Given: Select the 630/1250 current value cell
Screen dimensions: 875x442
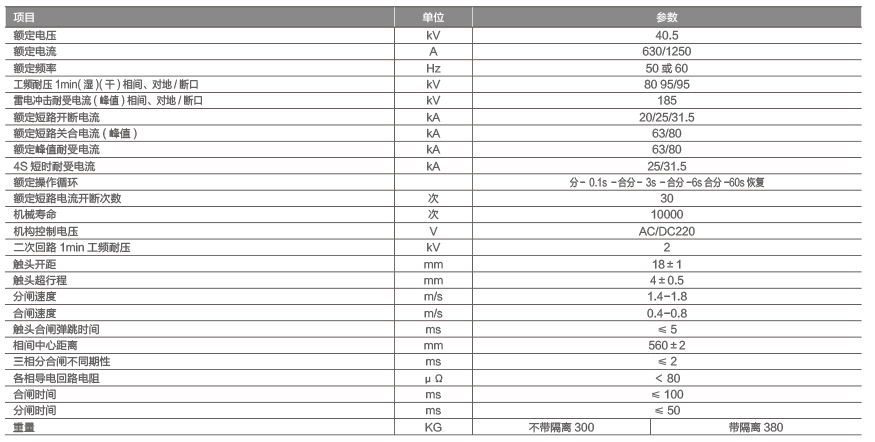Looking at the screenshot, I should tap(665, 51).
